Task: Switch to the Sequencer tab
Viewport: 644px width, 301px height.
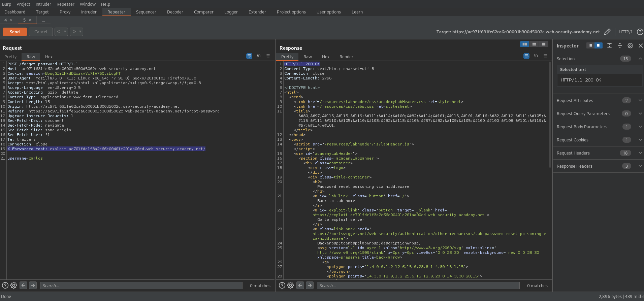Action: pos(146,12)
